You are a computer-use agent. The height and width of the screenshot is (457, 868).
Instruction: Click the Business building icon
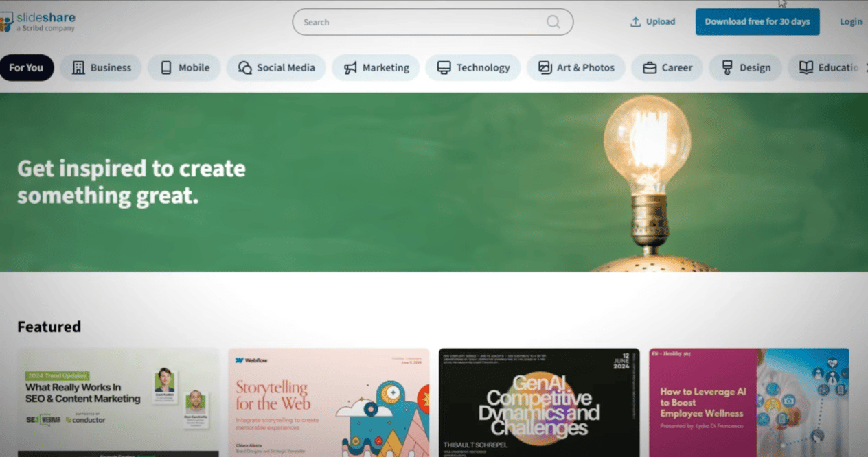[78, 67]
